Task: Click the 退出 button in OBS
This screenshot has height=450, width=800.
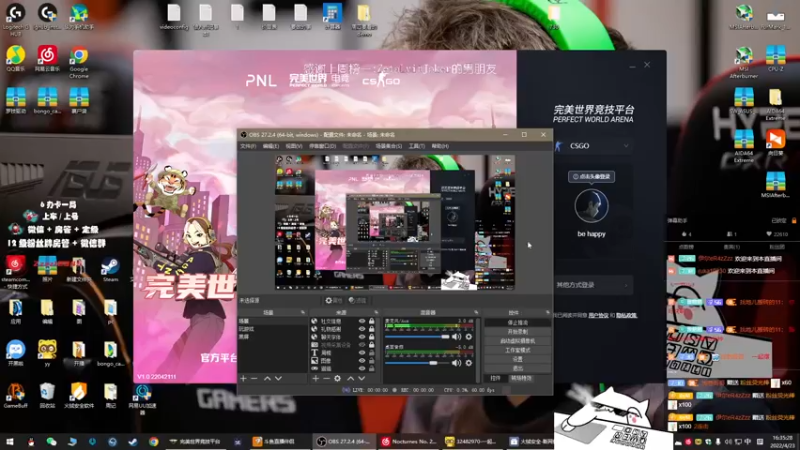Action: coord(517,368)
